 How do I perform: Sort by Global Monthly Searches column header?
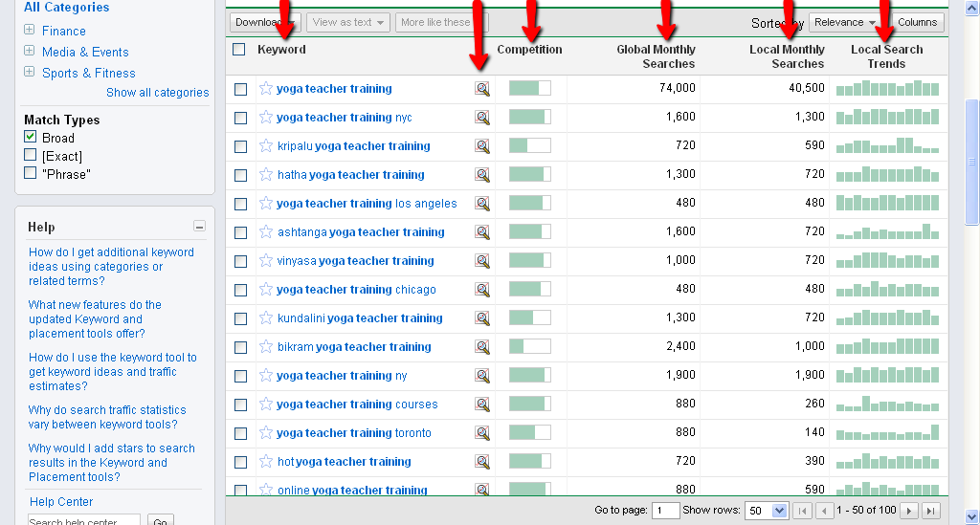pyautogui.click(x=656, y=56)
